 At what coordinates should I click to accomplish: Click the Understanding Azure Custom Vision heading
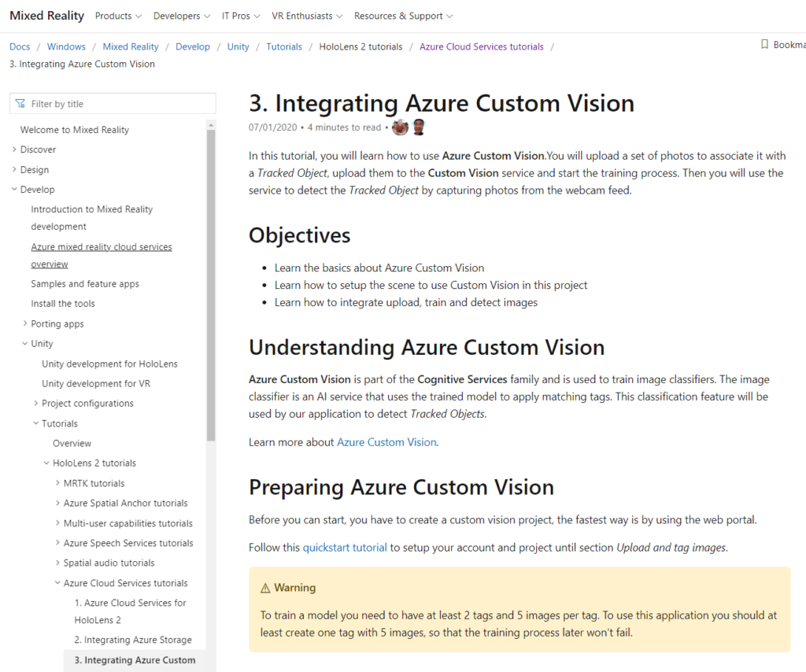pyautogui.click(x=427, y=347)
